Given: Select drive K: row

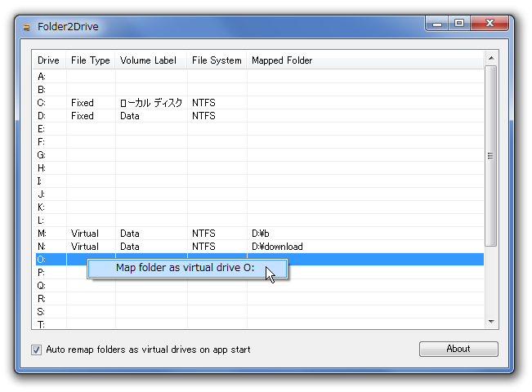Looking at the screenshot, I should [x=258, y=207].
